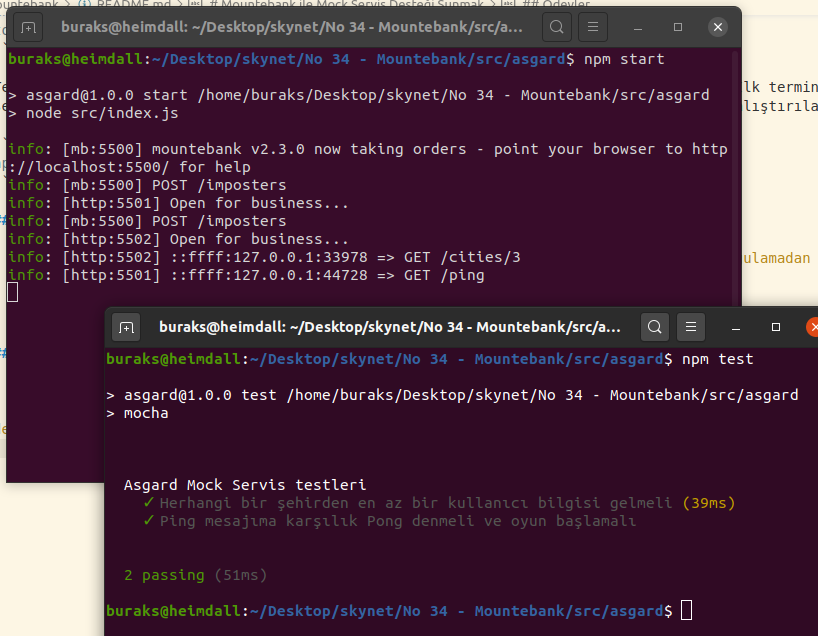Image resolution: width=818 pixels, height=636 pixels.
Task: Open search in the front terminal
Action: coord(654,327)
